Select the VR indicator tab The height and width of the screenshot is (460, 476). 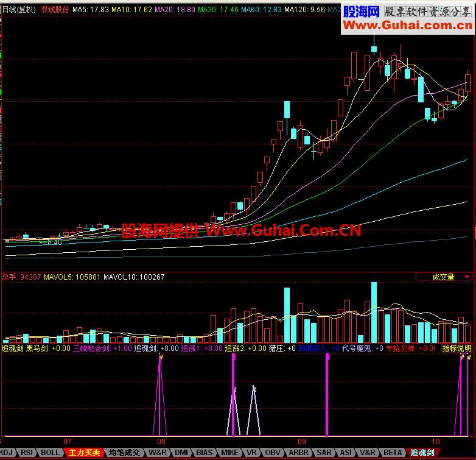point(251,453)
